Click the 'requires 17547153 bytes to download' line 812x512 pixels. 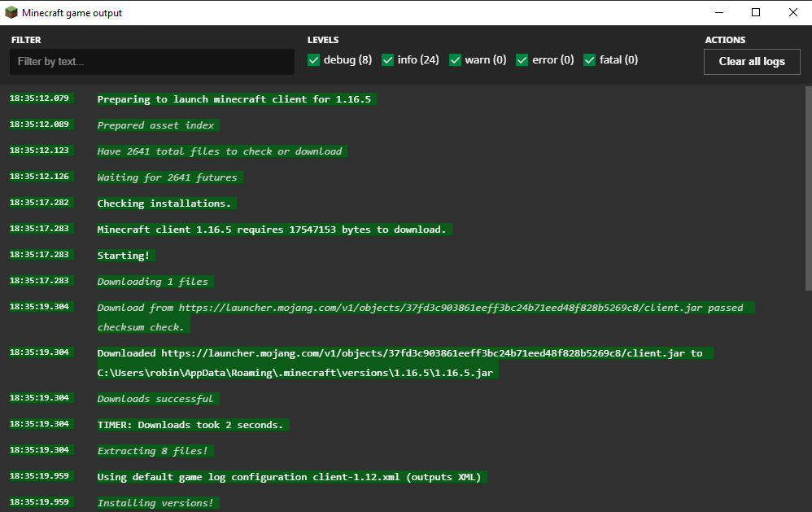tap(274, 229)
